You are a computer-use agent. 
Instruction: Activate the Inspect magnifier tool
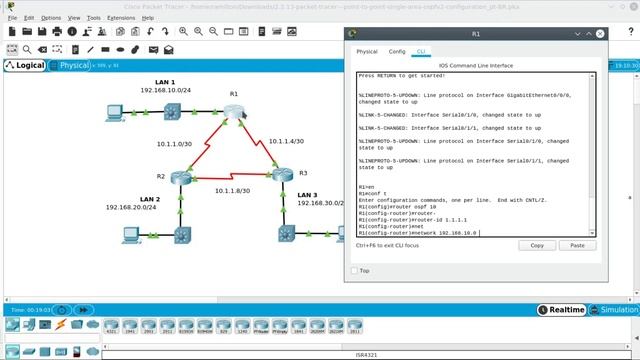click(27, 49)
